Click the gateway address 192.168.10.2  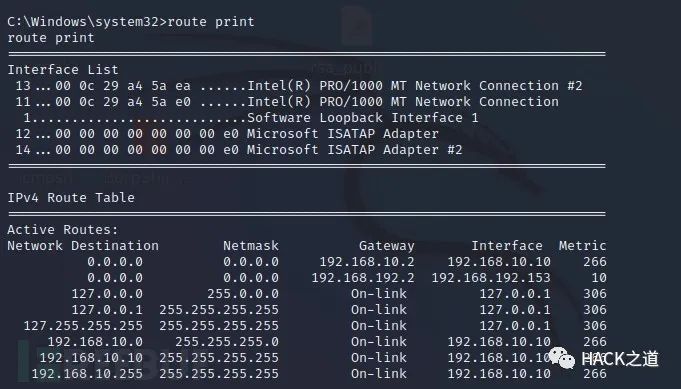[x=367, y=261]
